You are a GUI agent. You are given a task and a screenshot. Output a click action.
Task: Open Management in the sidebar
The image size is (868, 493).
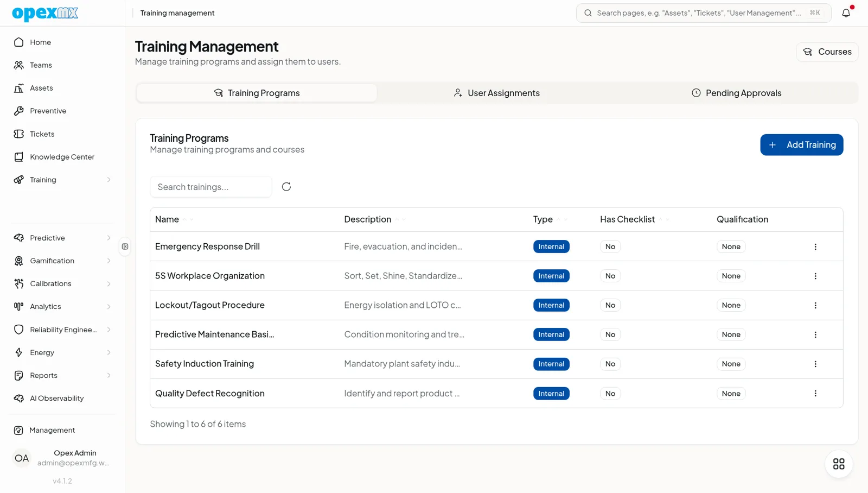click(62, 430)
